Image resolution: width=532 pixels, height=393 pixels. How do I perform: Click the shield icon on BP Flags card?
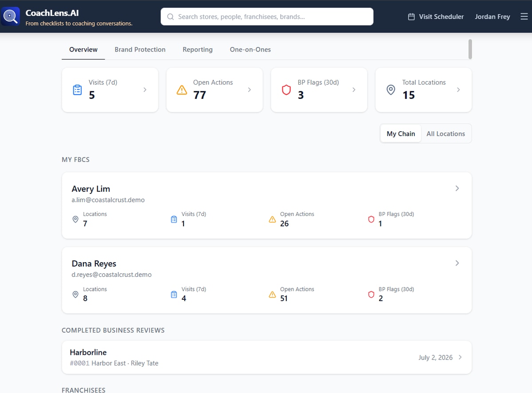286,90
